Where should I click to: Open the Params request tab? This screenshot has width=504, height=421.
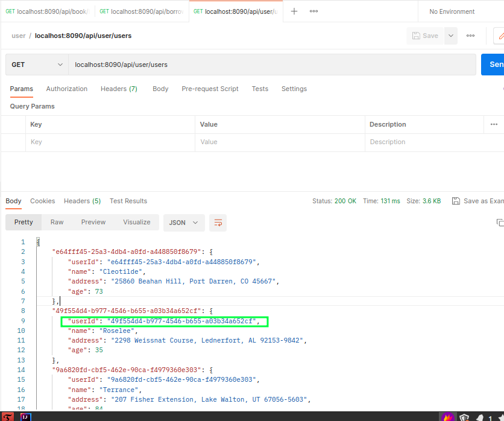click(22, 89)
